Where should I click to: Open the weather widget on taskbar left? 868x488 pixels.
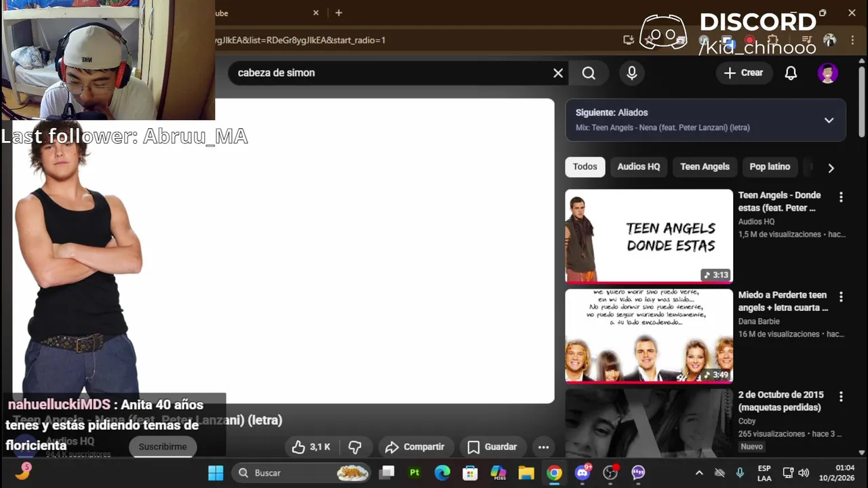coord(23,472)
